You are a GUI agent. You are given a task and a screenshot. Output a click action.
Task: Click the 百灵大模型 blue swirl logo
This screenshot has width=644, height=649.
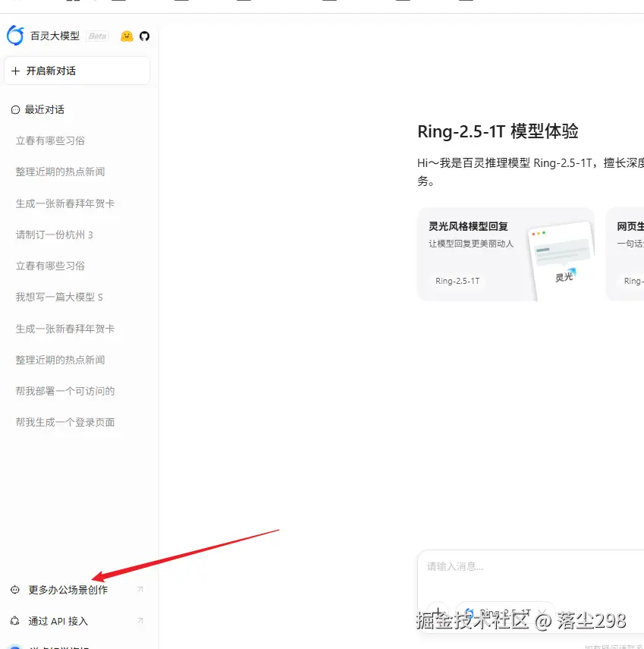(x=15, y=36)
